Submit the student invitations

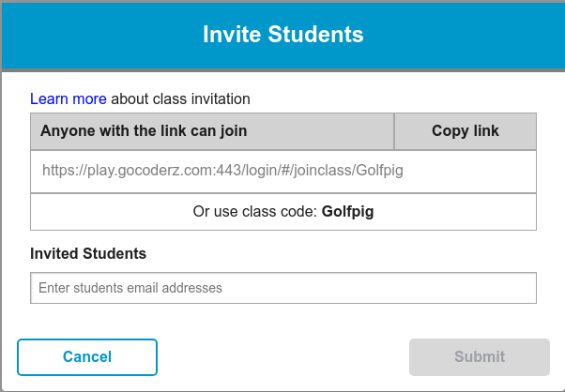point(480,357)
